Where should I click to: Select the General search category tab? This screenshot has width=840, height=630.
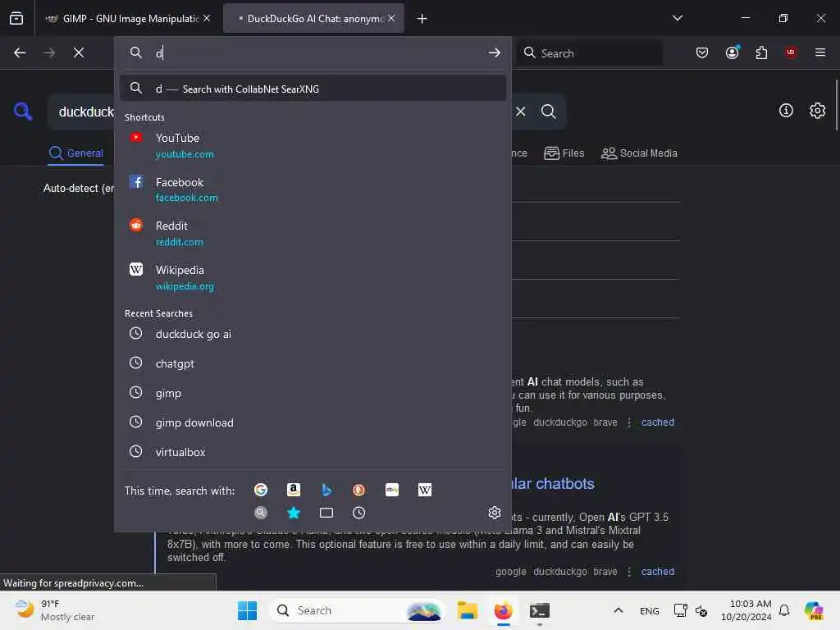75,153
